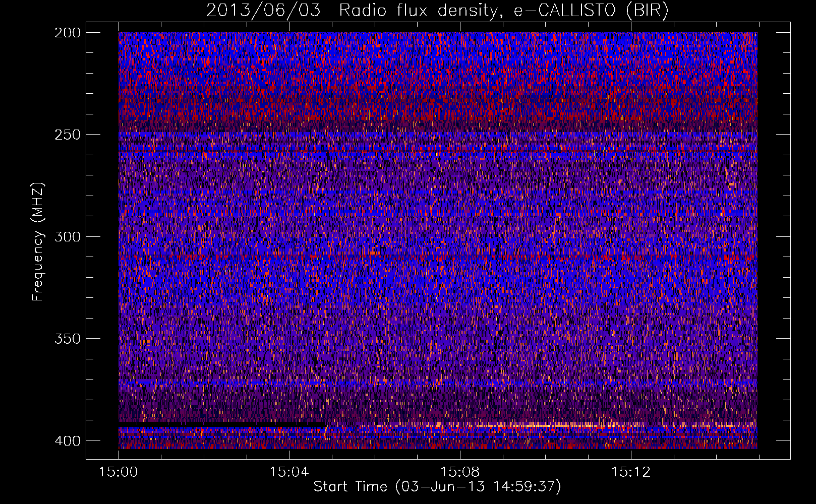Click the "Start Time (03-Jun-13 14:59:37)" axis label
Image resolution: width=816 pixels, height=504 pixels.
437,487
